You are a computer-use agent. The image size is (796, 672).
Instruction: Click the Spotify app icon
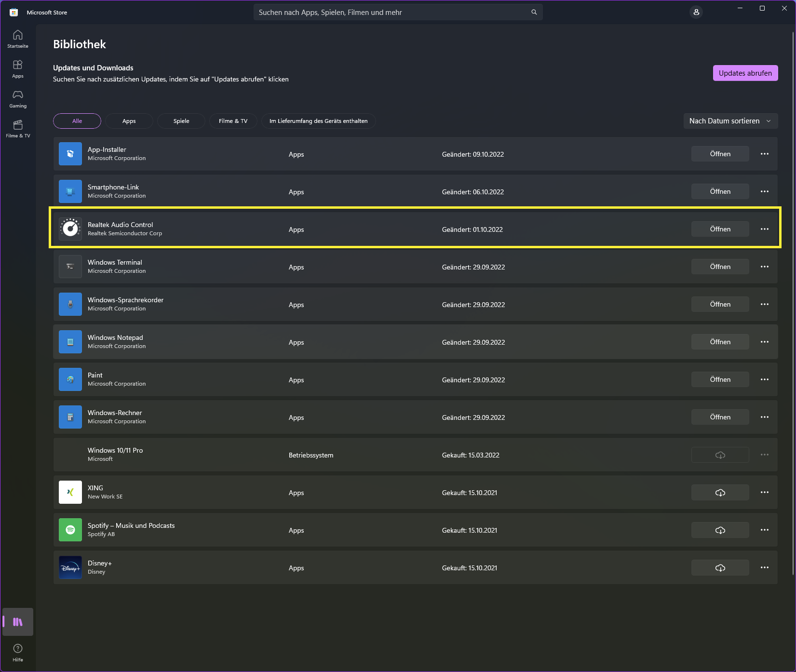tap(70, 530)
